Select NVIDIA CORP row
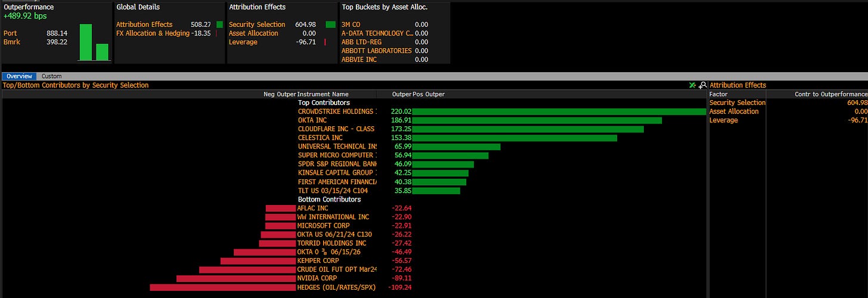This screenshot has height=298, width=868. tap(317, 278)
